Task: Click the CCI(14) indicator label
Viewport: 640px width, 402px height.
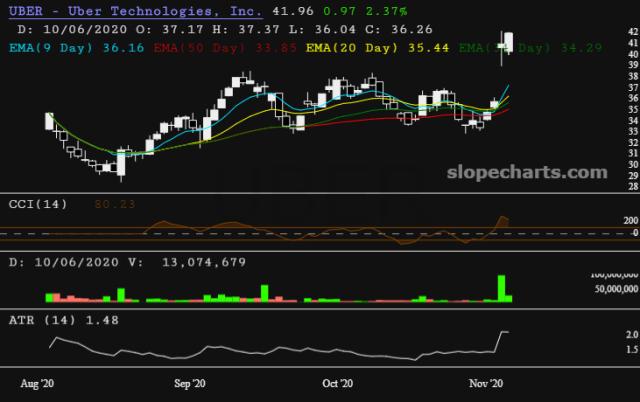Action: (x=38, y=205)
